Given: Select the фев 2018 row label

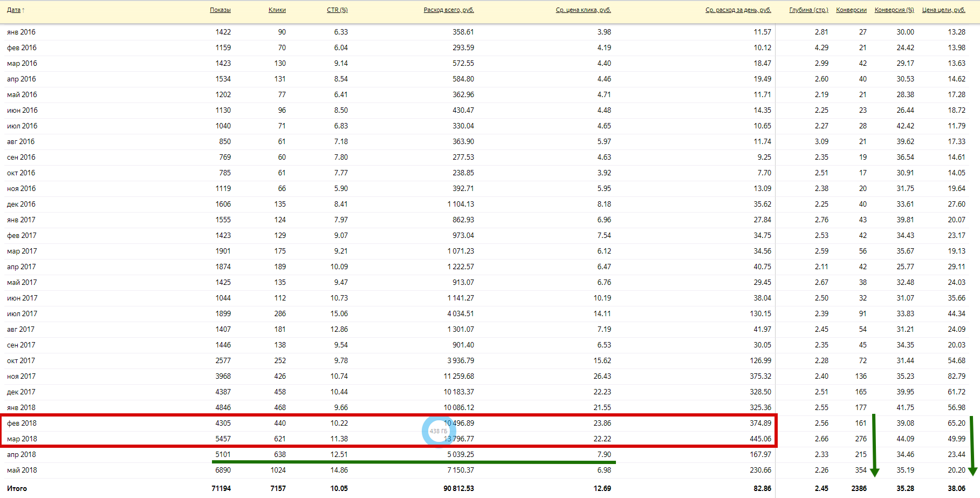Looking at the screenshot, I should pyautogui.click(x=22, y=423).
